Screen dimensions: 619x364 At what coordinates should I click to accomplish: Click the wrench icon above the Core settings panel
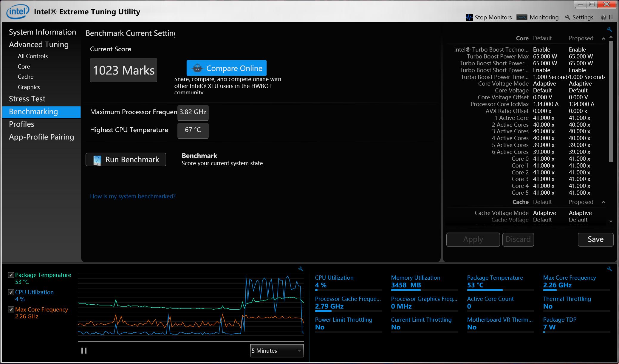pos(609,30)
